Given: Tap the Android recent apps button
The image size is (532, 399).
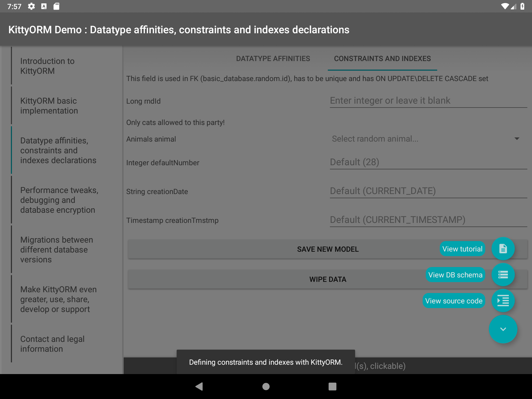Looking at the screenshot, I should (x=332, y=387).
